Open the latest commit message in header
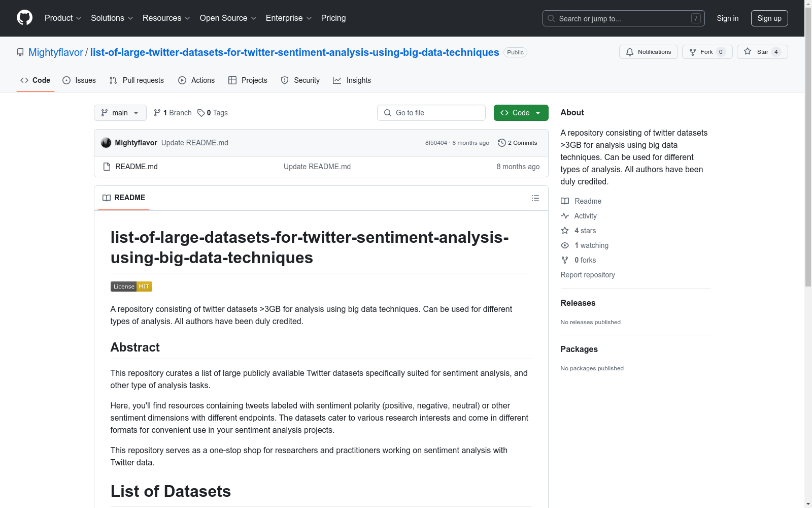 point(195,143)
